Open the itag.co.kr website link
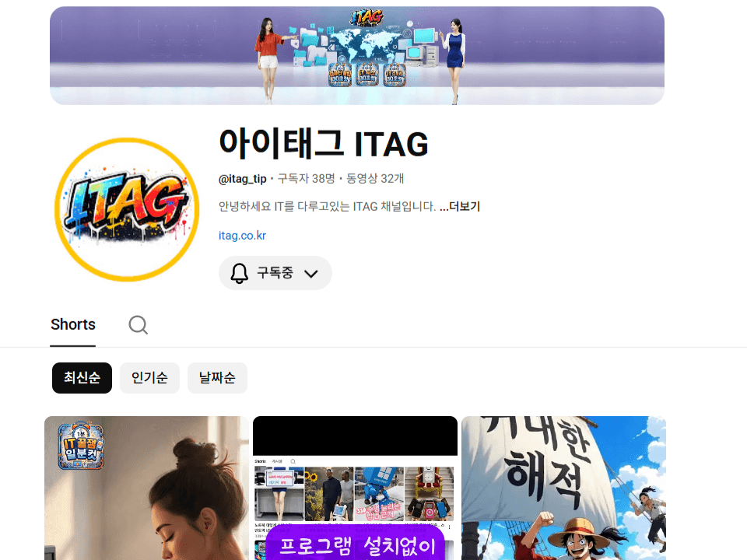 242,236
